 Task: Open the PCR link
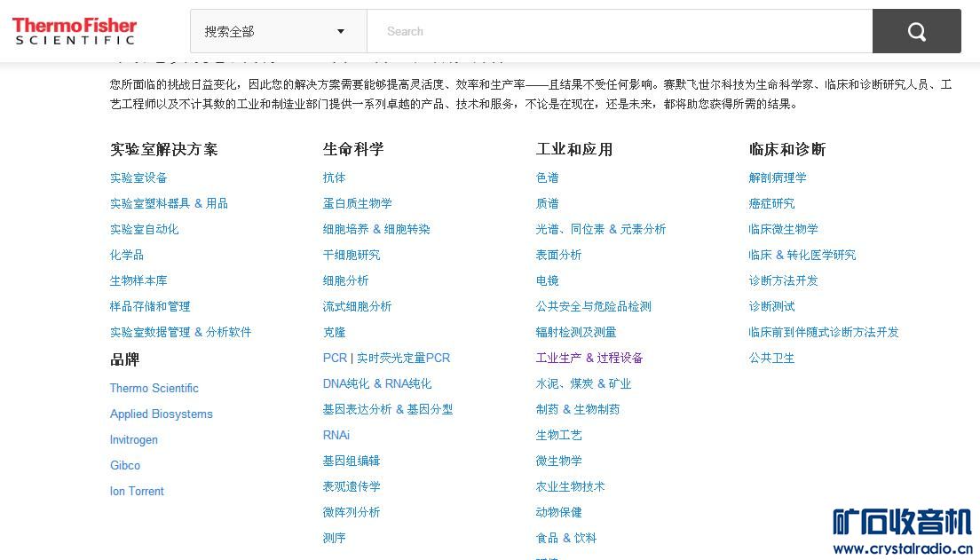335,359
